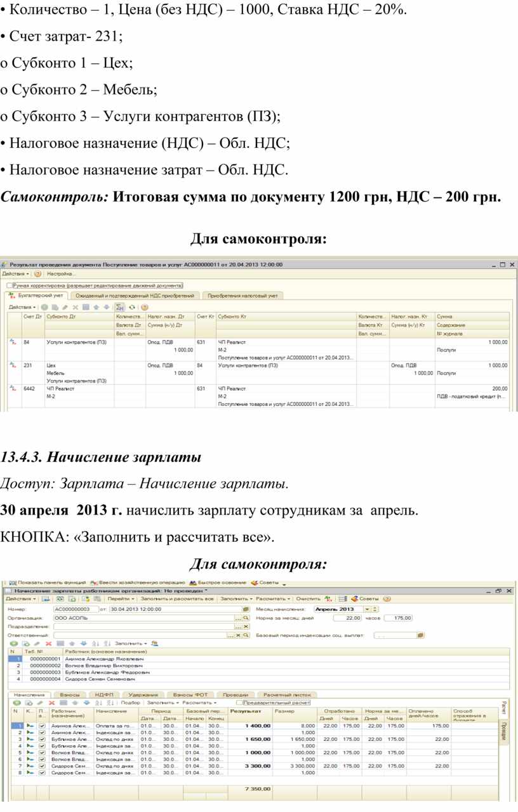Select the posting row with account 6442
The height and width of the screenshot is (812, 518).
click(259, 396)
